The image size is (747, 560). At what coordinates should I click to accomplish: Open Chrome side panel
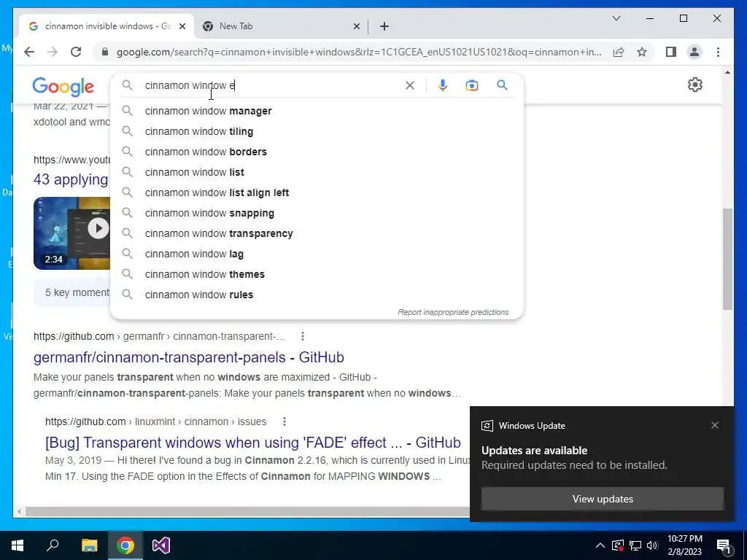(x=671, y=52)
